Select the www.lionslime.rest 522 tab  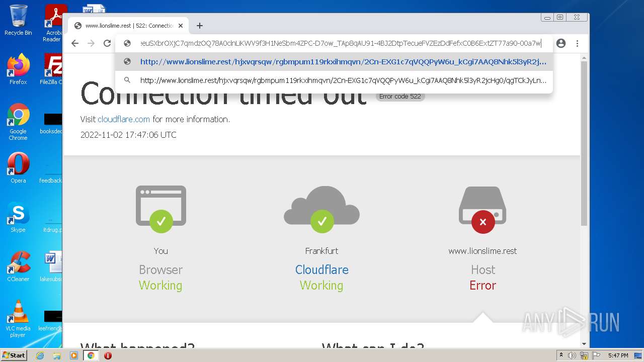coord(128,26)
